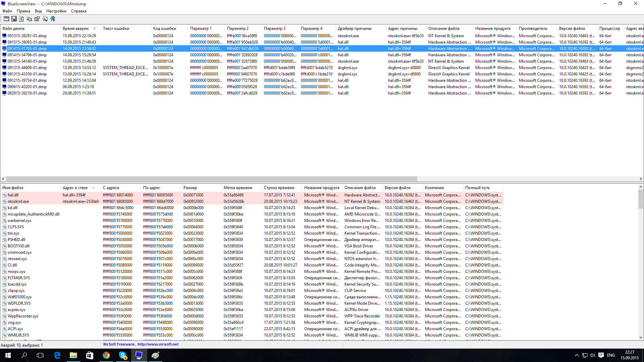644x362 pixels.
Task: Expand hidden system tray icons chevron
Action: coord(577,355)
